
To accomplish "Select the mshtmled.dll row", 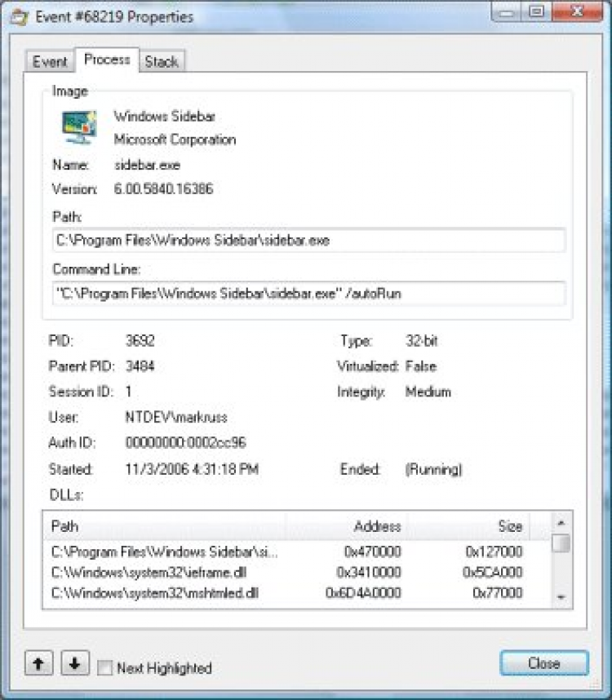I will pos(296,593).
